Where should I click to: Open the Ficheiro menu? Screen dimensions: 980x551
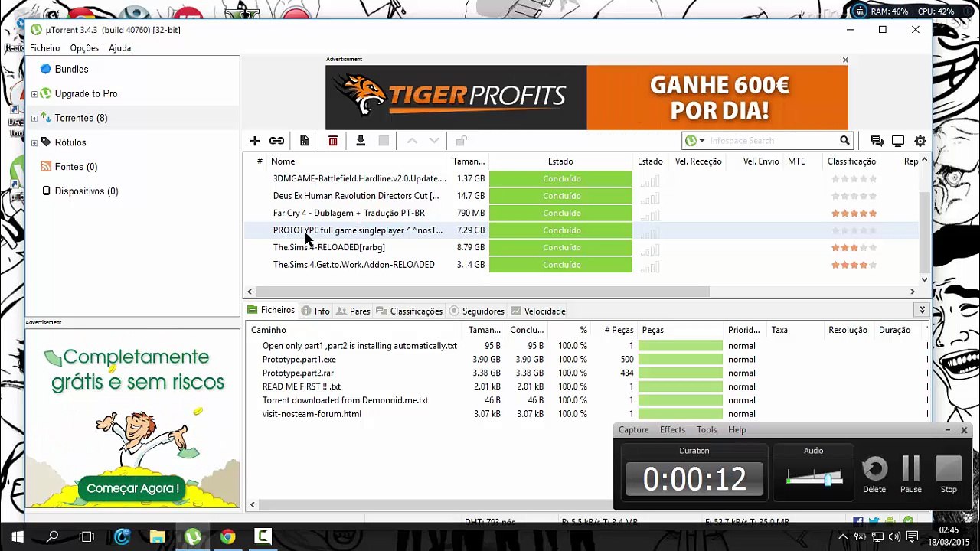pyautogui.click(x=45, y=47)
